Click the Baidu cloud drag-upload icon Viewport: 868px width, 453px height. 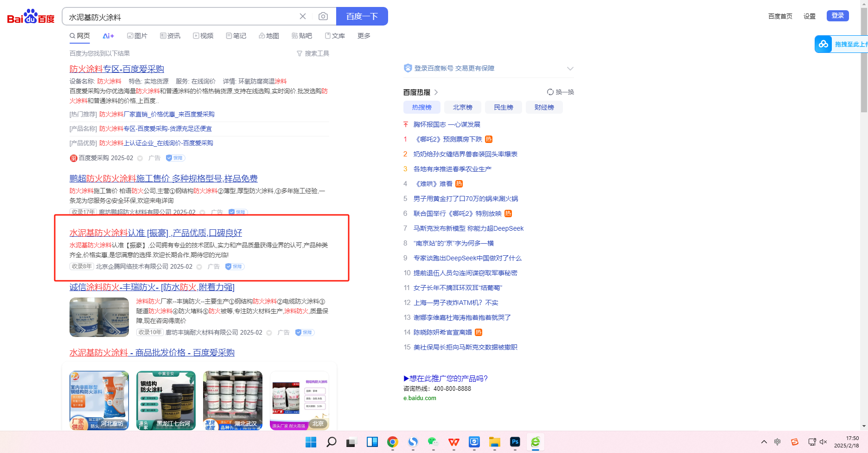pos(823,44)
